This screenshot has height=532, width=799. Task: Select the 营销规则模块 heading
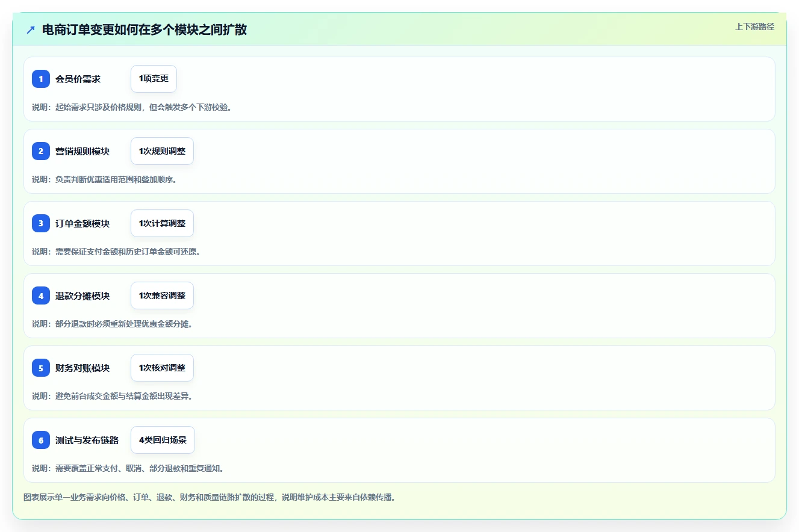point(82,151)
